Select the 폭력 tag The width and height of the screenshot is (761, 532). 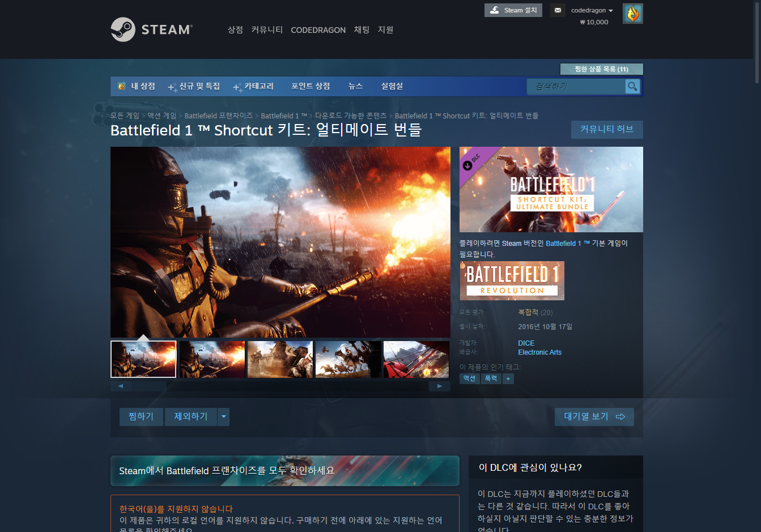click(x=491, y=378)
